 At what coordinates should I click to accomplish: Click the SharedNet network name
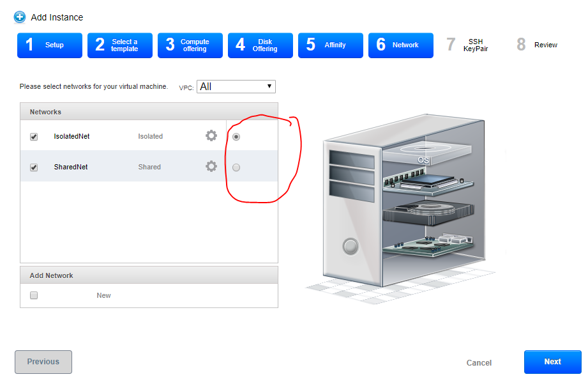click(71, 167)
